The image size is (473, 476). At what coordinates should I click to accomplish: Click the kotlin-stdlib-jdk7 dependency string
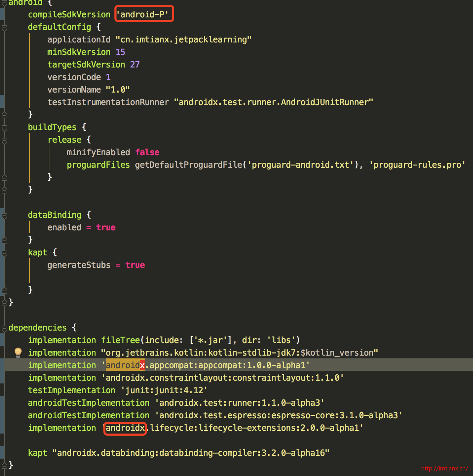click(x=240, y=352)
